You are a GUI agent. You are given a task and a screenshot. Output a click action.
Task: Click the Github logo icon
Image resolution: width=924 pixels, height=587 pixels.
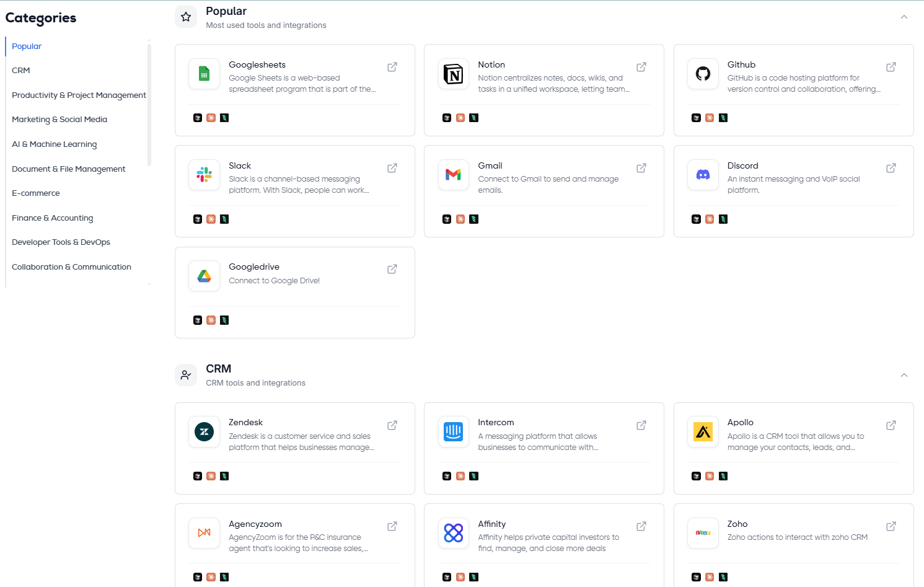pos(703,74)
